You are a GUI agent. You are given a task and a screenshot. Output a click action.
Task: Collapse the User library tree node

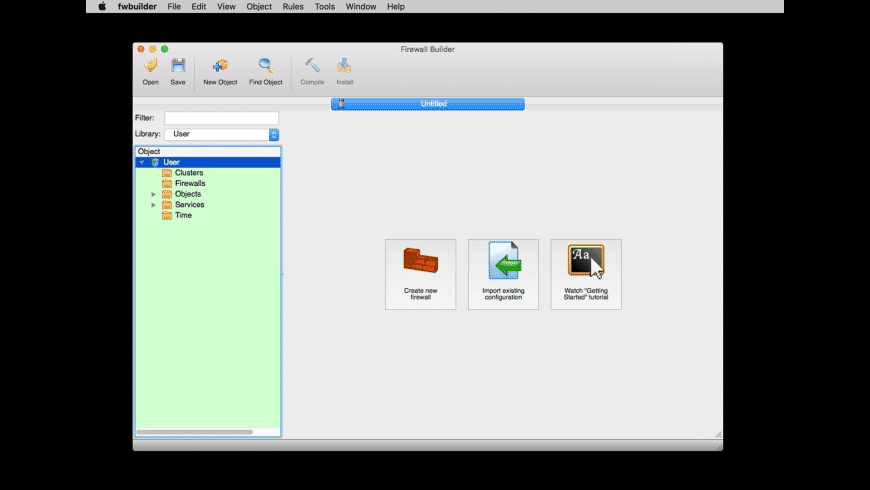click(x=142, y=162)
